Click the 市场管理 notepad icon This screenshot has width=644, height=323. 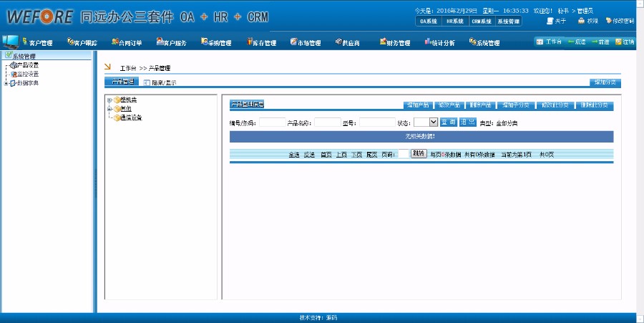click(x=293, y=41)
